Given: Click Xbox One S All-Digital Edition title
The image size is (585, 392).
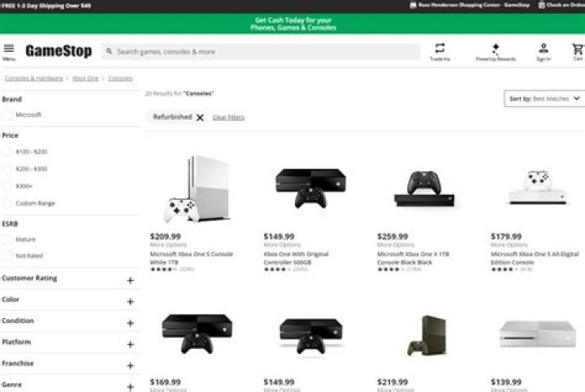Looking at the screenshot, I should pyautogui.click(x=535, y=258).
